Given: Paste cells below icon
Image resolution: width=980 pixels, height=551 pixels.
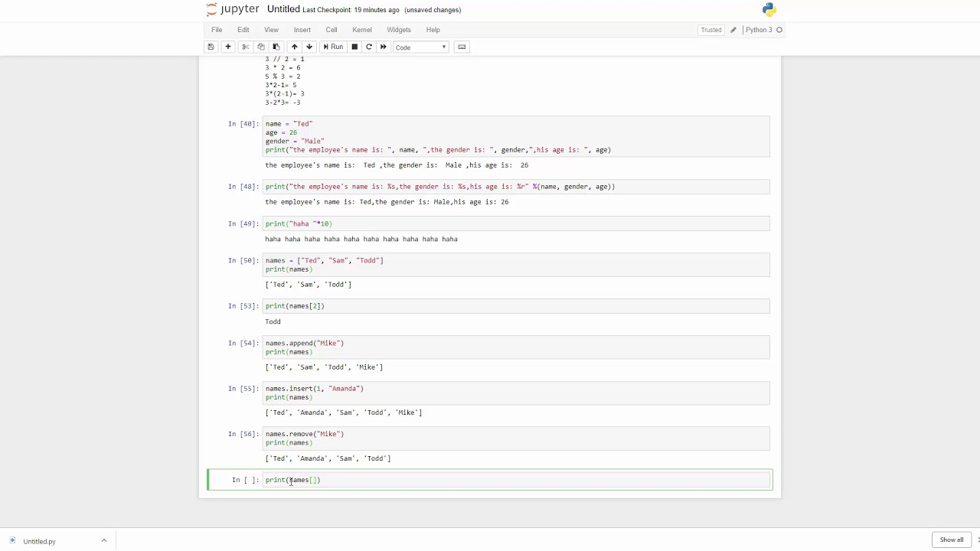Looking at the screenshot, I should coord(276,47).
